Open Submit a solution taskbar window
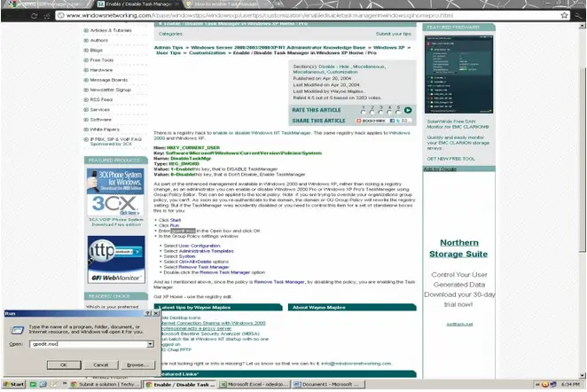This screenshot has height=392, width=587. click(106, 385)
